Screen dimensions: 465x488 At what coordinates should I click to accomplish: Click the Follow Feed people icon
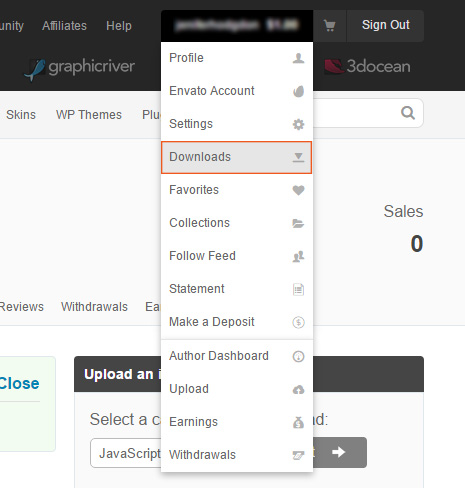click(x=298, y=256)
